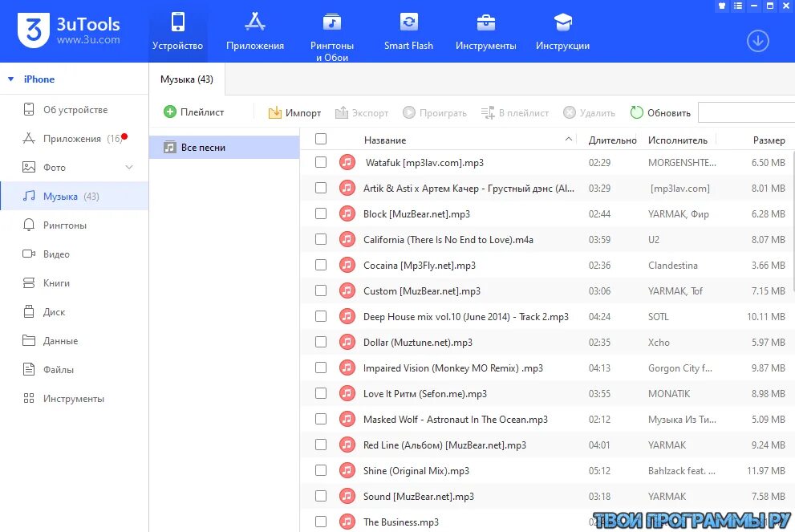
Task: Check the California (There Is No End to Love) checkbox
Action: [x=321, y=239]
